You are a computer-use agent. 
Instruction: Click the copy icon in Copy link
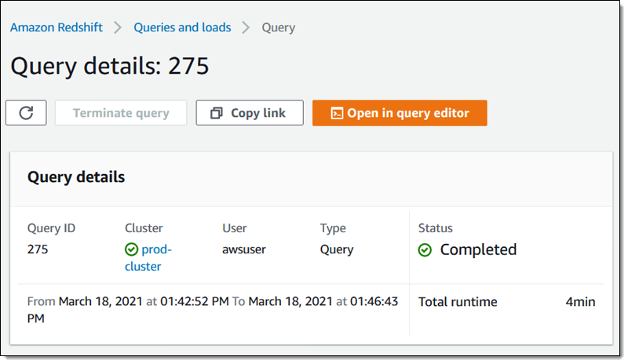click(x=217, y=113)
